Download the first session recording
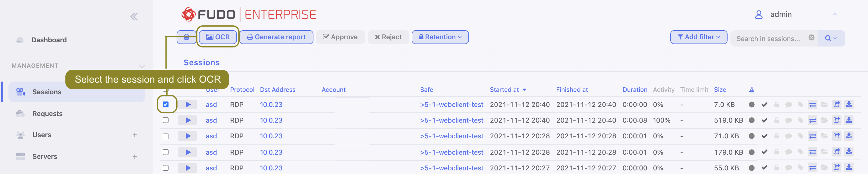This screenshot has height=174, width=868. point(849,105)
